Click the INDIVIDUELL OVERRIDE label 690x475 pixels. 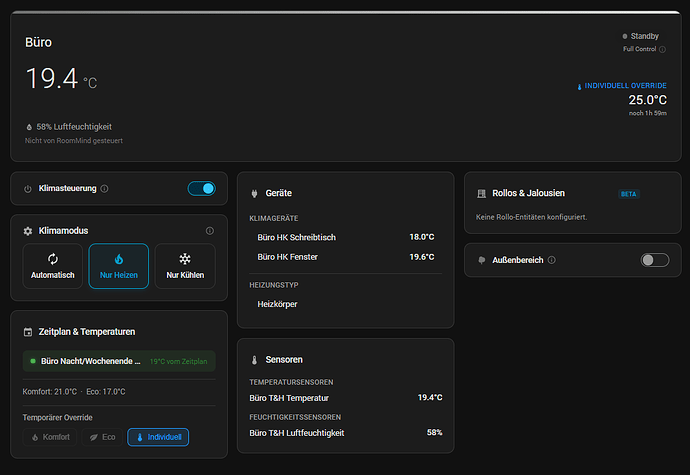[x=625, y=85]
